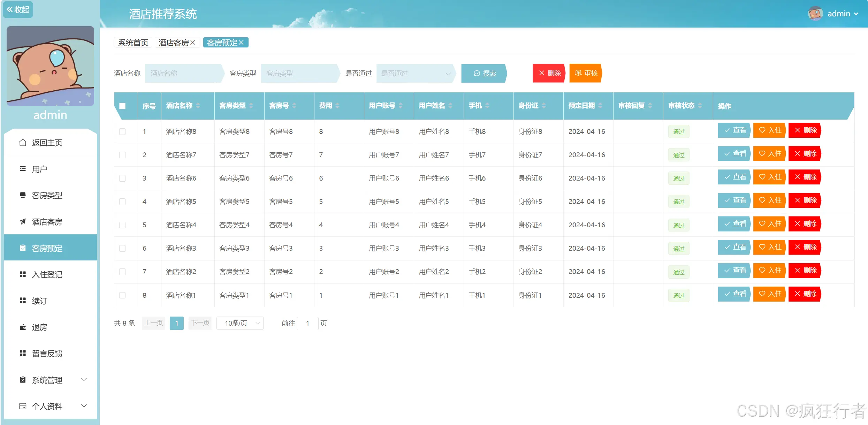This screenshot has width=868, height=425.
Task: Click the 客房类型 search input field
Action: pyautogui.click(x=300, y=73)
